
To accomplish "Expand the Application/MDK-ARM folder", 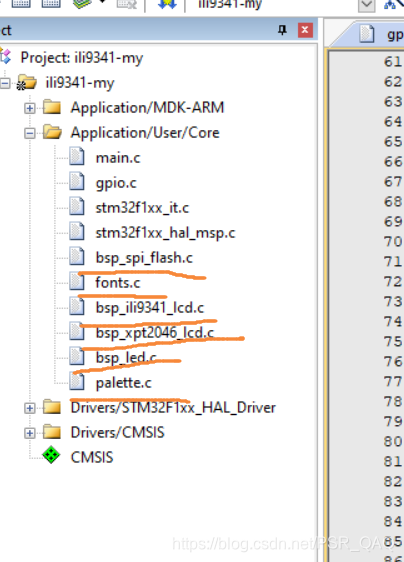I will coord(30,108).
